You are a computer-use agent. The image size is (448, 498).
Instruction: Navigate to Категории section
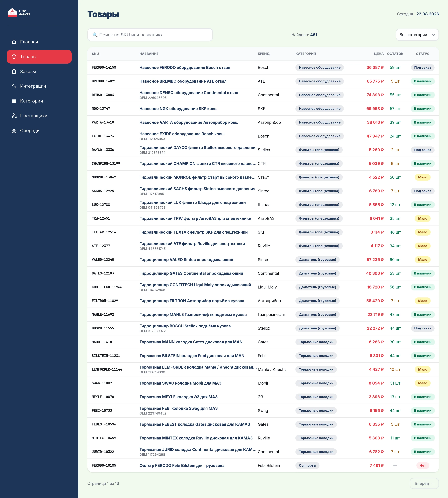39,101
